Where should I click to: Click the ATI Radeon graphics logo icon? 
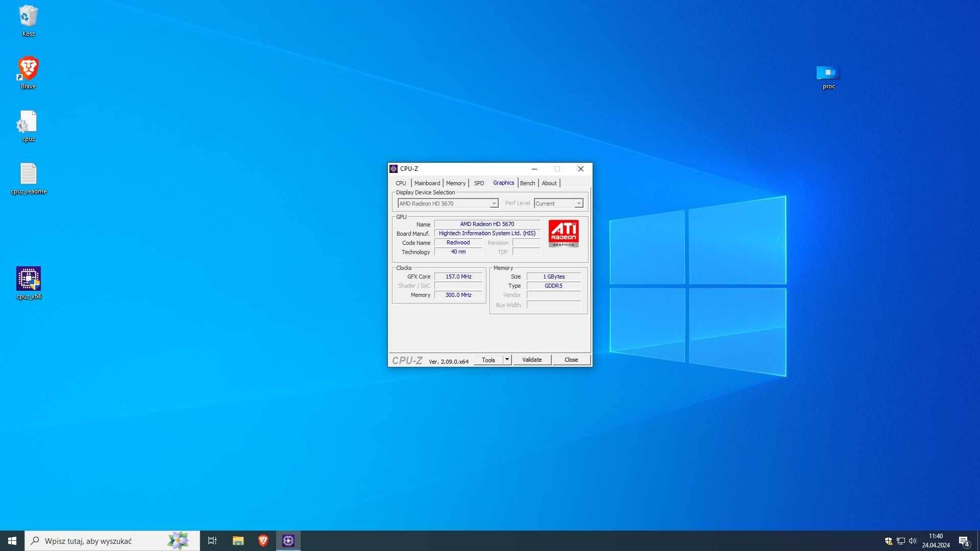(564, 234)
